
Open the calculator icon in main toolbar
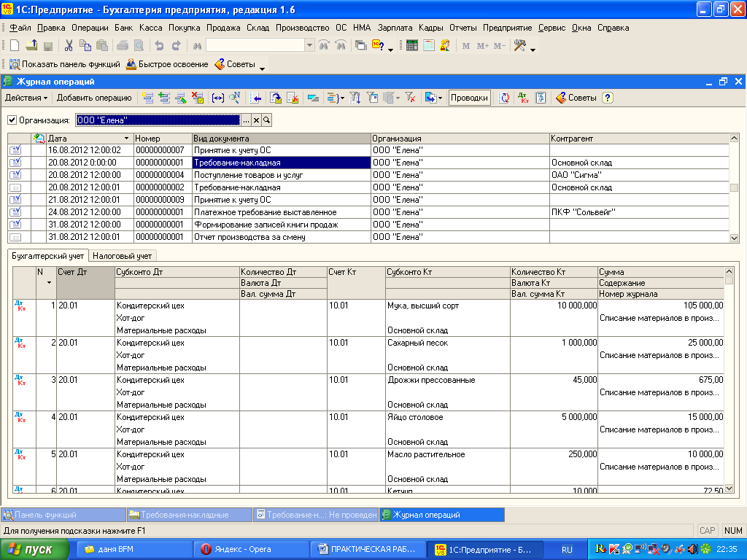[x=412, y=46]
